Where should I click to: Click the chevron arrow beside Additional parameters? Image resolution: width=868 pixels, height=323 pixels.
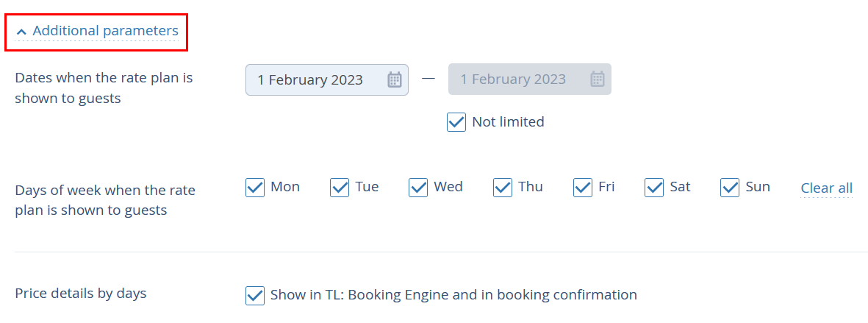(21, 32)
